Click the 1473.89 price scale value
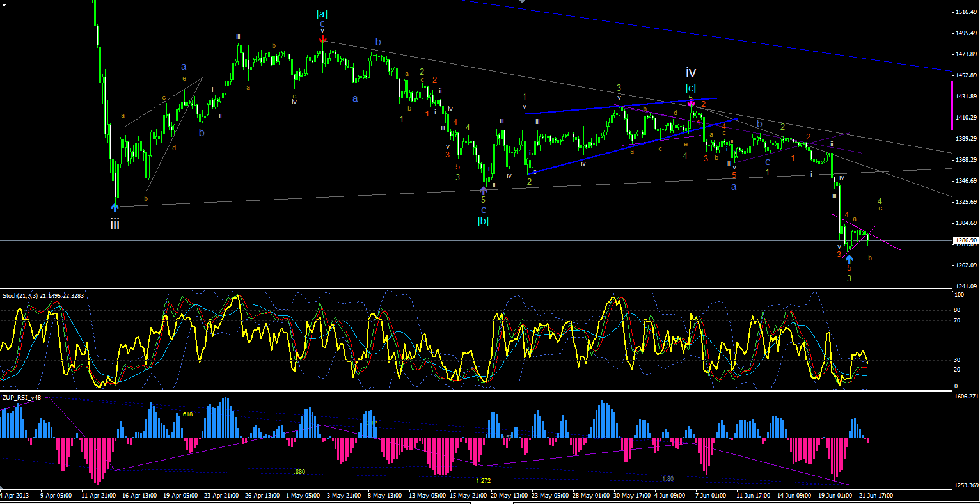 coord(965,54)
